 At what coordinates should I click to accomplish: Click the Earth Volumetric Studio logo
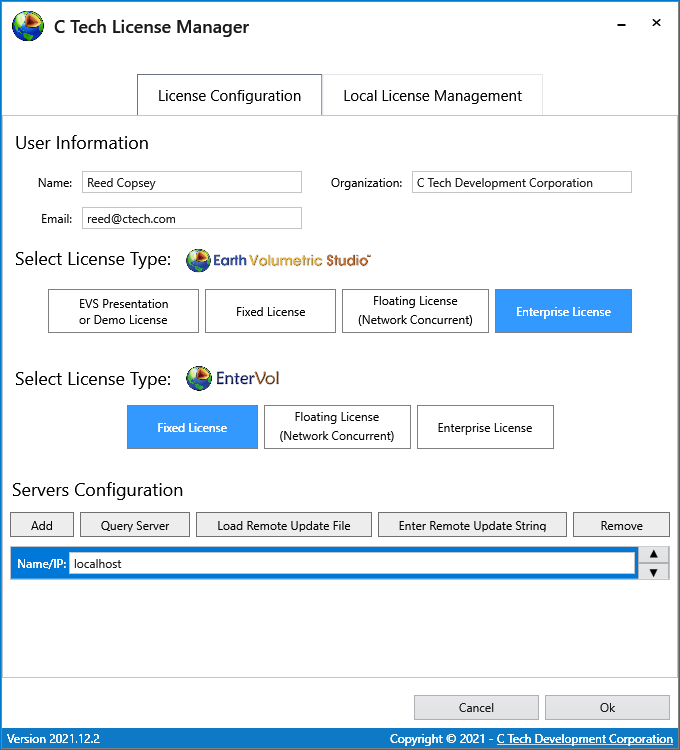click(x=279, y=260)
